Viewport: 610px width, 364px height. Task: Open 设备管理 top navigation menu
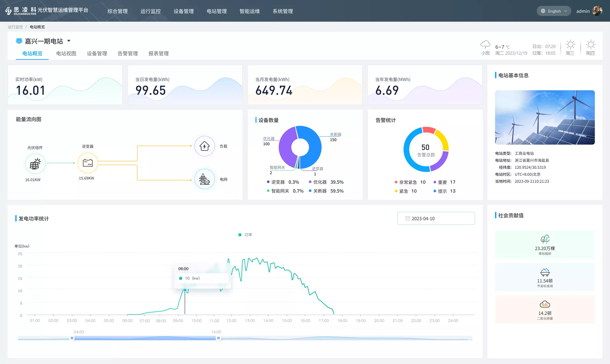tap(184, 11)
